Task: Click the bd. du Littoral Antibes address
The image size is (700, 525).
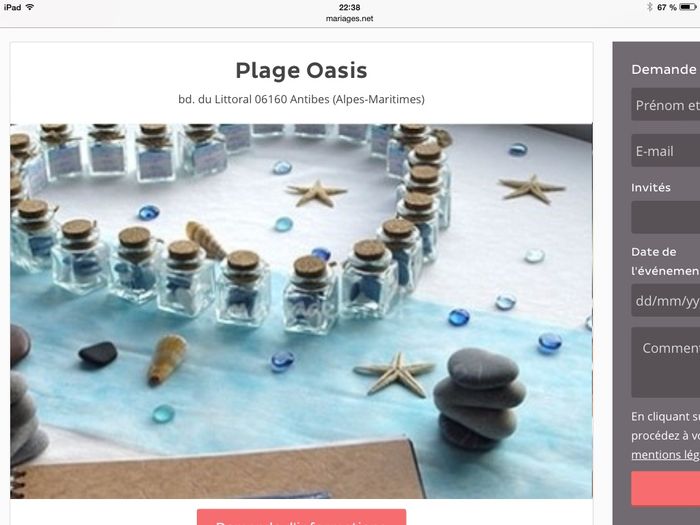Action: [301, 99]
